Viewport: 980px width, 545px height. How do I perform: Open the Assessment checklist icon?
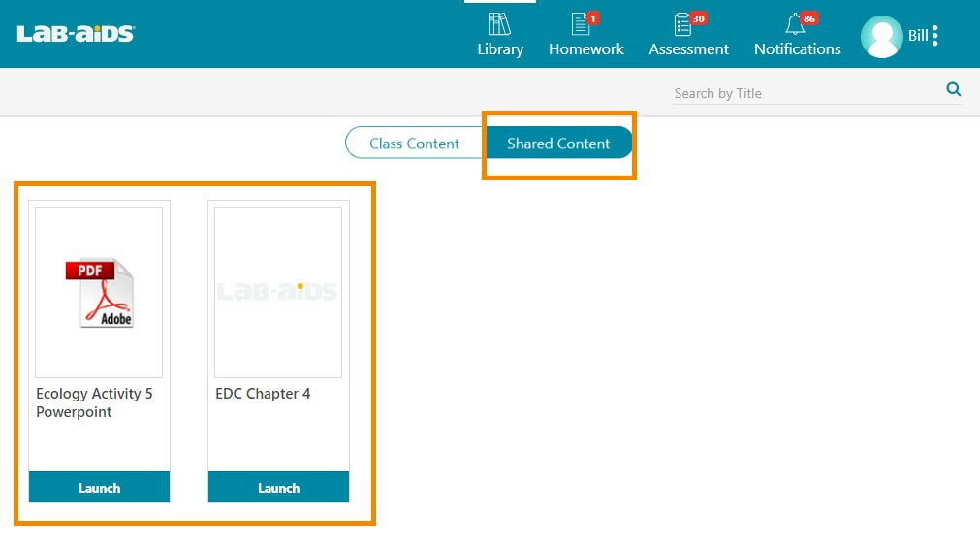click(683, 24)
